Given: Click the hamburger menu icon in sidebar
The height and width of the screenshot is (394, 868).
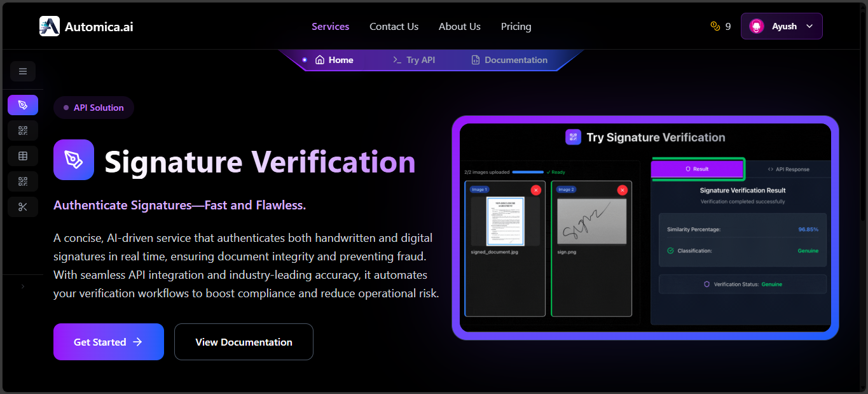Looking at the screenshot, I should (x=23, y=71).
